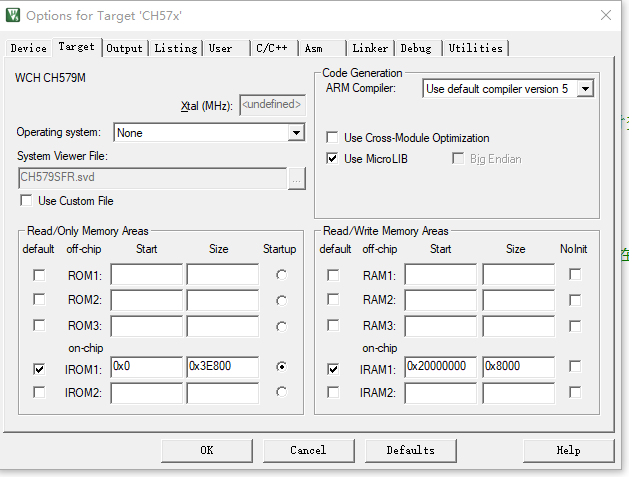
Task: Select ROM3 Startup radio button
Action: (x=282, y=327)
